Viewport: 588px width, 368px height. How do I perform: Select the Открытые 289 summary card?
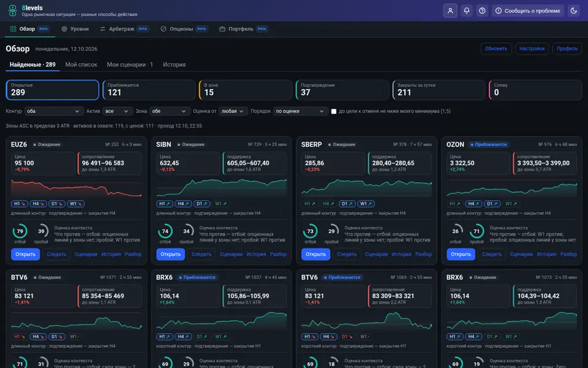53,90
